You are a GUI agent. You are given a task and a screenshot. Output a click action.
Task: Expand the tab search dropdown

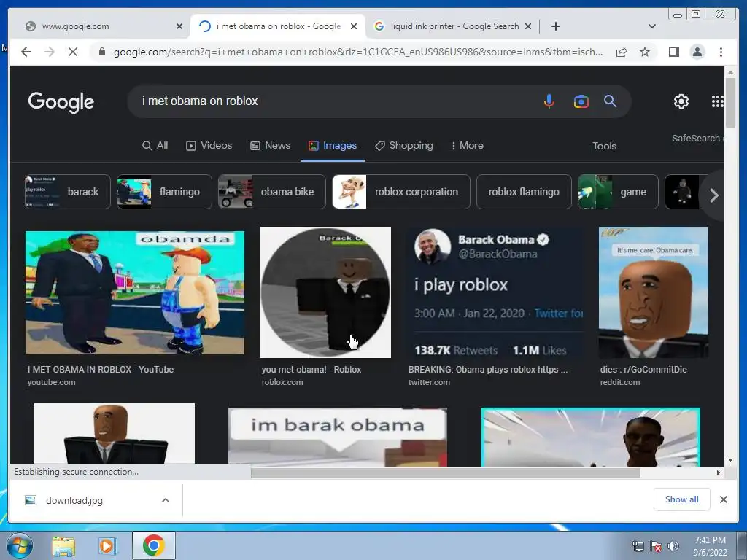(x=652, y=26)
